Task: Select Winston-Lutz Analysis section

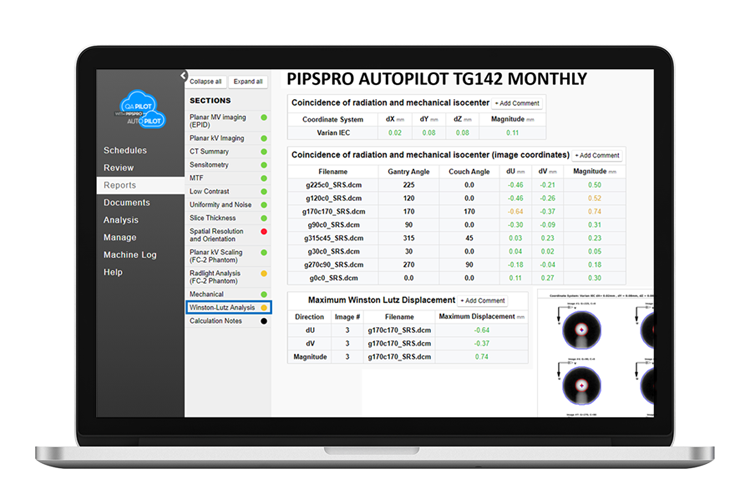Action: pyautogui.click(x=229, y=308)
